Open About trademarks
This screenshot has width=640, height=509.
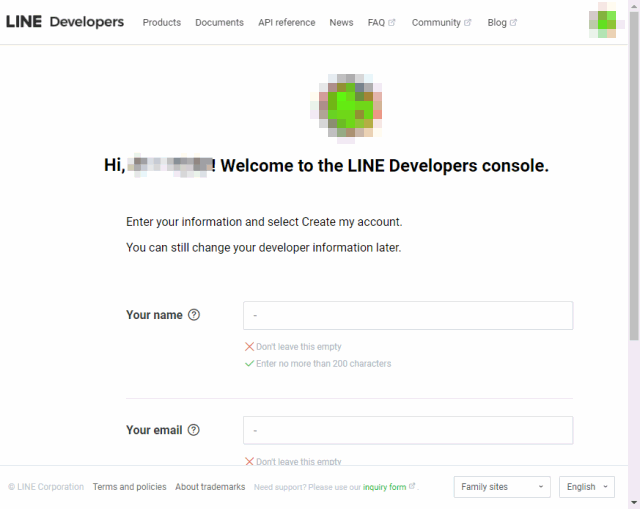tap(210, 487)
